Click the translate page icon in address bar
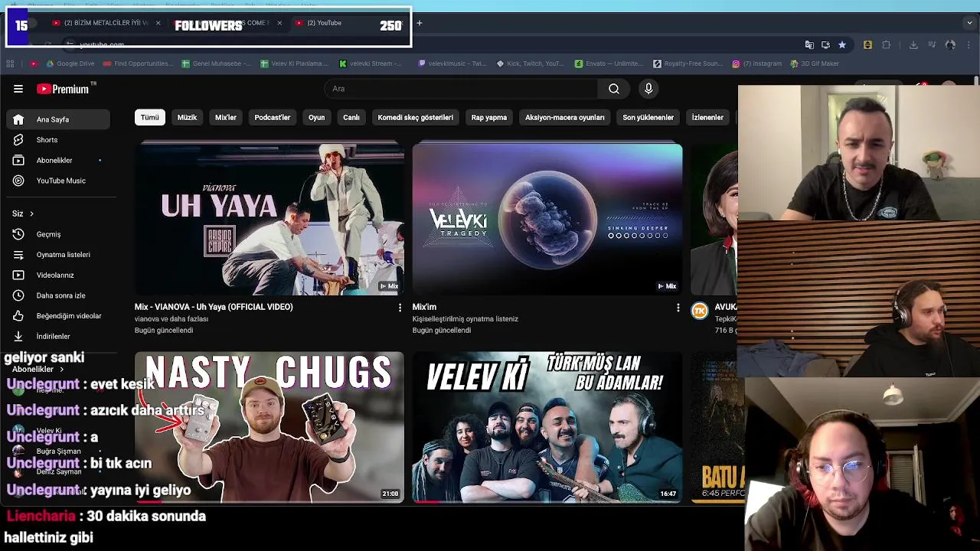This screenshot has height=551, width=980. [809, 45]
